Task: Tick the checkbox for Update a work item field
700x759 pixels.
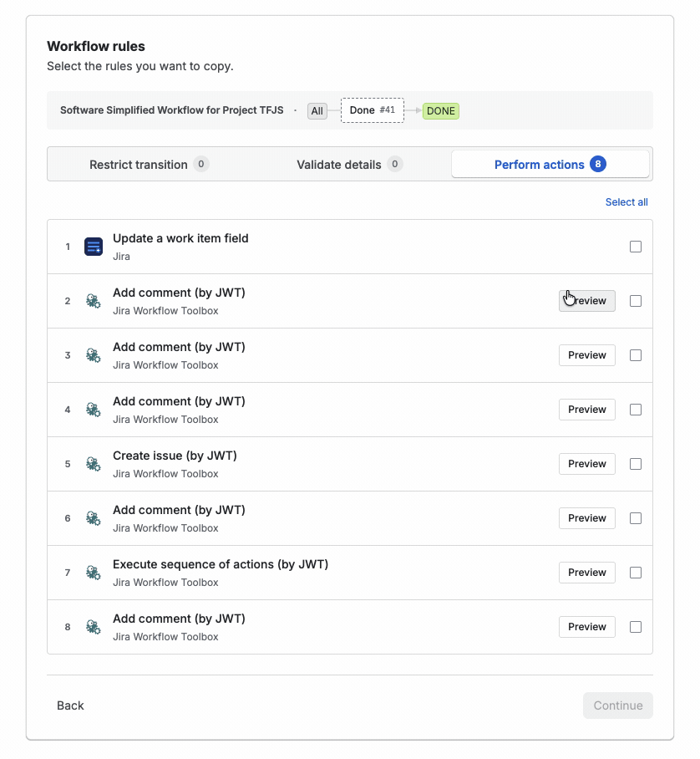Action: 636,247
